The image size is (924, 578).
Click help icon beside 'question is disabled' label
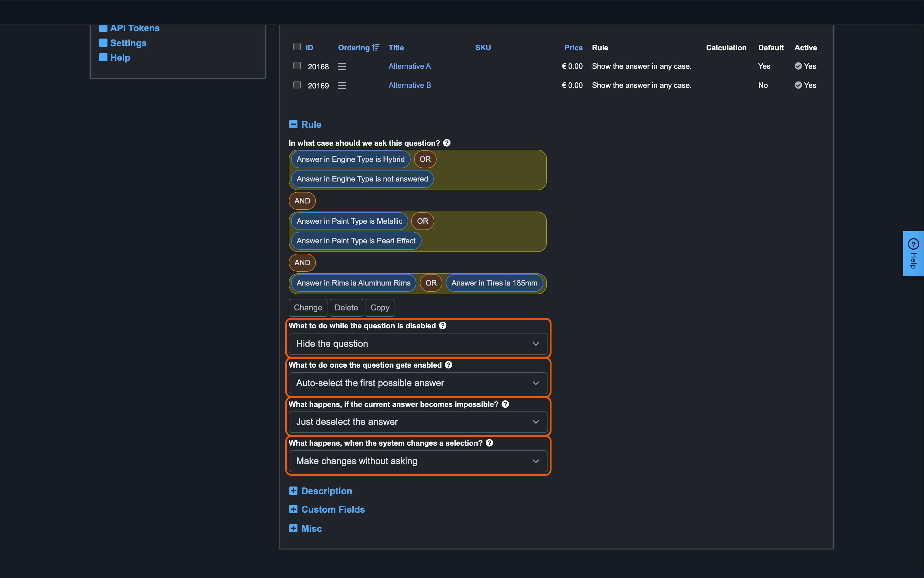[443, 325]
